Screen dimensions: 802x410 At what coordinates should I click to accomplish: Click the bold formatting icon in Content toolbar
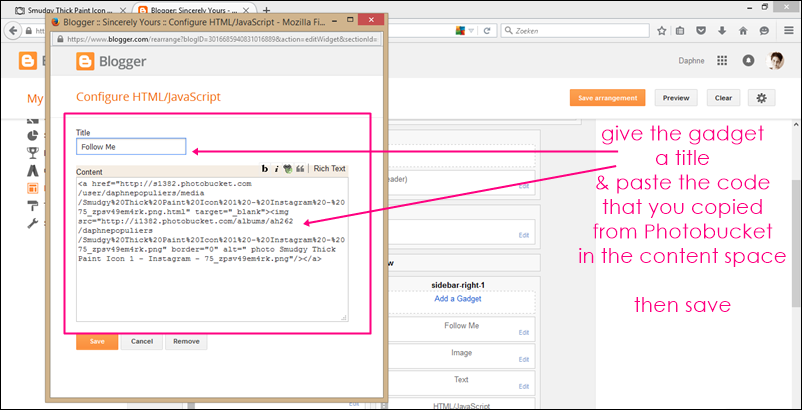coord(265,169)
